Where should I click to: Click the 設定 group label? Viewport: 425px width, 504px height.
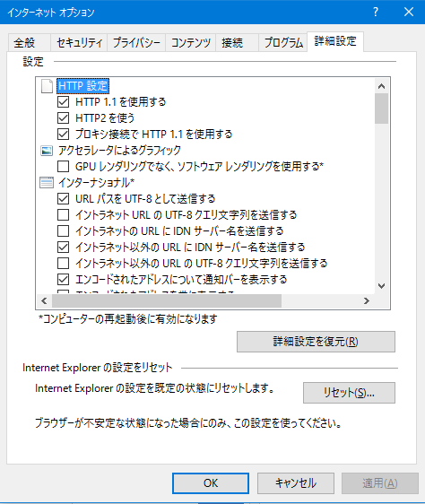click(x=33, y=61)
